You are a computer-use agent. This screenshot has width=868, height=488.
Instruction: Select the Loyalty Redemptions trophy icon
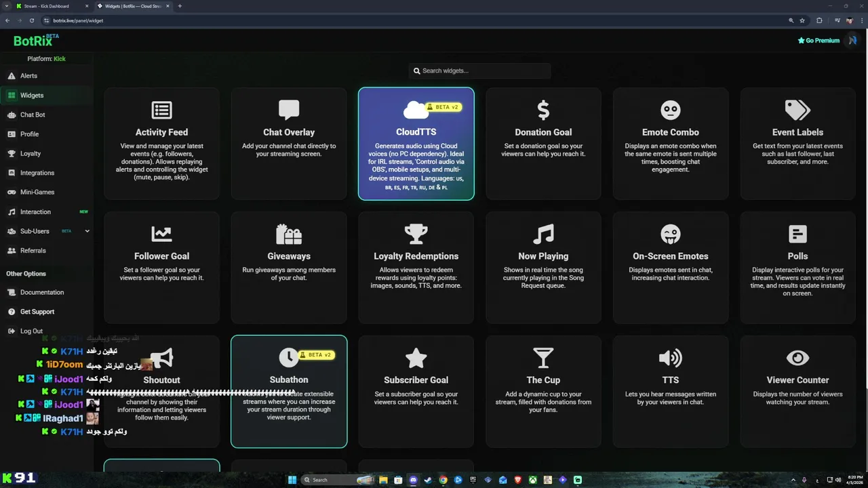pyautogui.click(x=416, y=234)
